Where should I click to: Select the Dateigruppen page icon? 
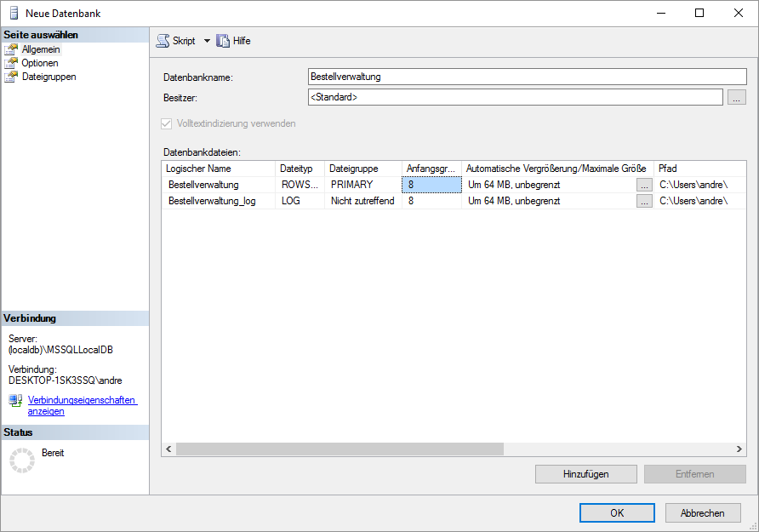[x=11, y=77]
